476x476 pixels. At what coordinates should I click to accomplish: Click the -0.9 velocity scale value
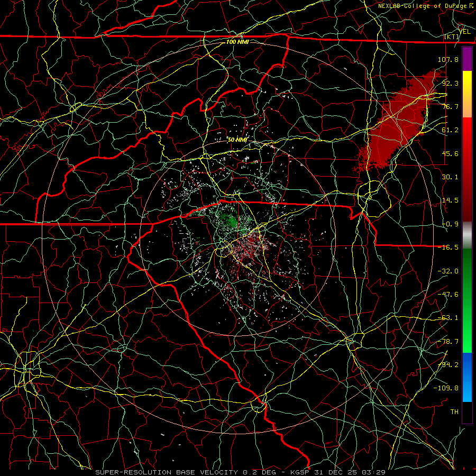(x=450, y=224)
